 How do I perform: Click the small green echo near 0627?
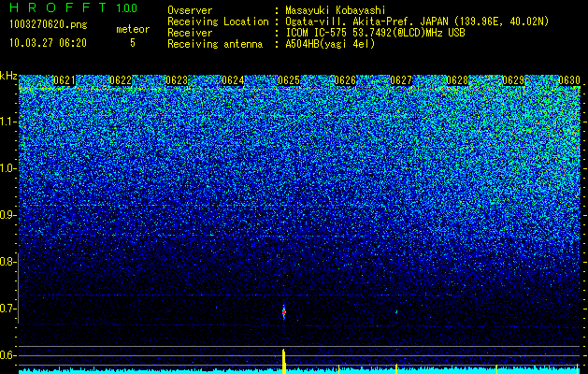(396, 311)
